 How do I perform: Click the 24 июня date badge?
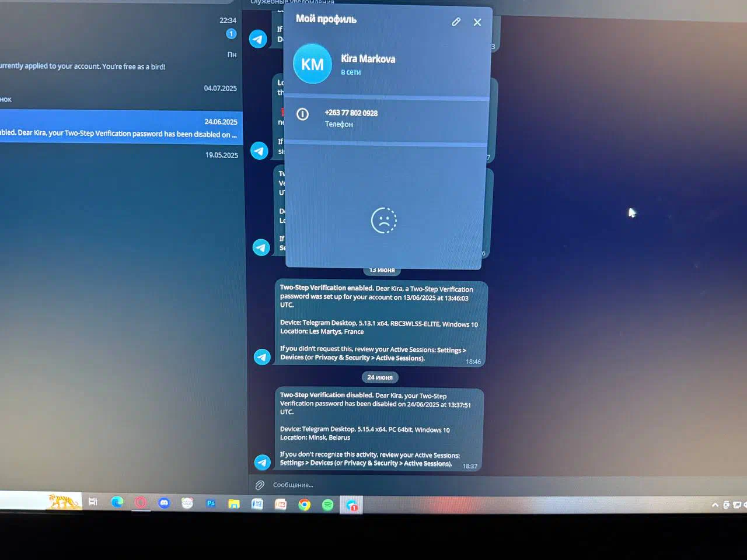(x=380, y=377)
